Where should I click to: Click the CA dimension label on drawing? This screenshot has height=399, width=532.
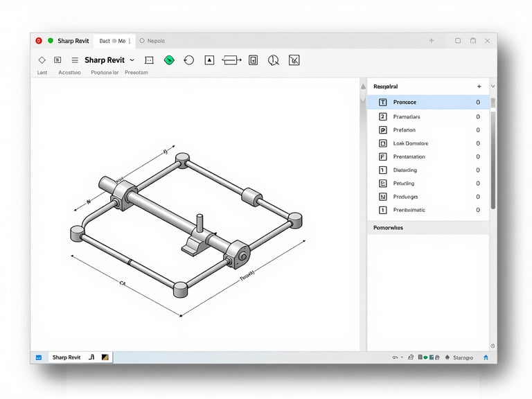(x=123, y=283)
